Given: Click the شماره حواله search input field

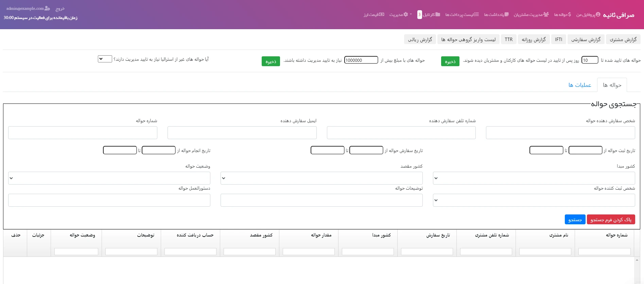Looking at the screenshot, I should click(83, 133).
